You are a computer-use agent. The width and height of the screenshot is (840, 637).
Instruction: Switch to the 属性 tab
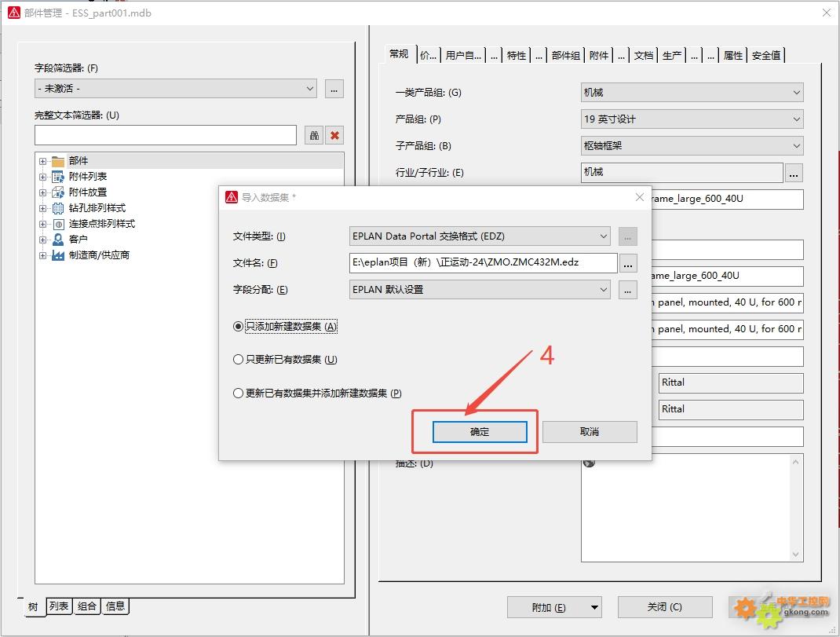coord(733,55)
